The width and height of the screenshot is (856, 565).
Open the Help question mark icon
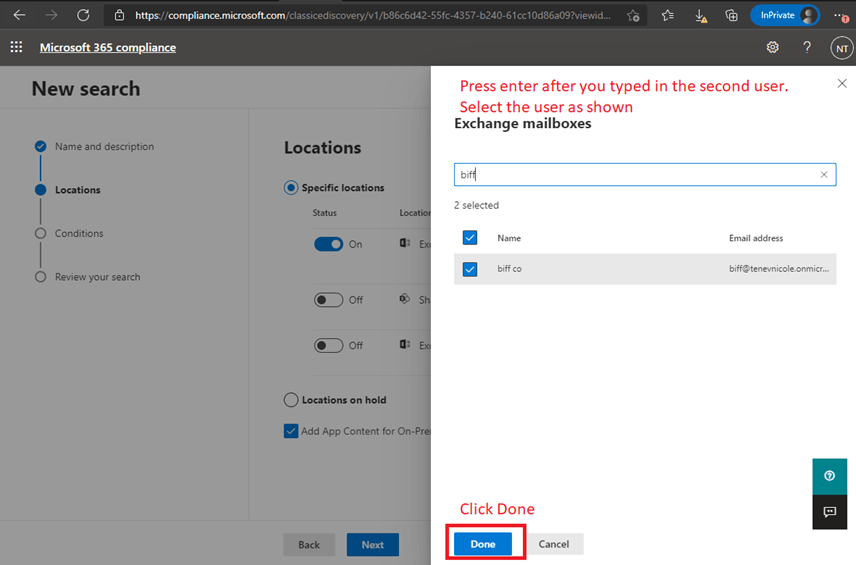[807, 47]
